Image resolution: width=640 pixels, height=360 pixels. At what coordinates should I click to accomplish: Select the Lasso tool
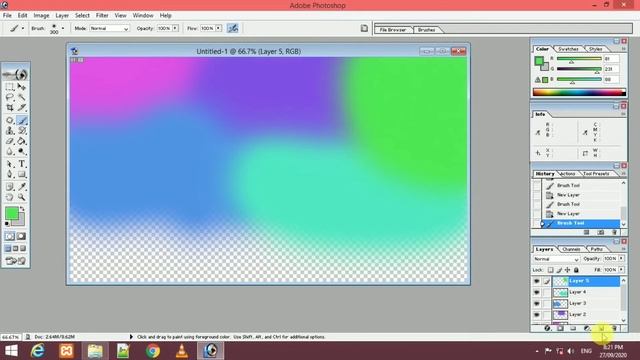9,97
